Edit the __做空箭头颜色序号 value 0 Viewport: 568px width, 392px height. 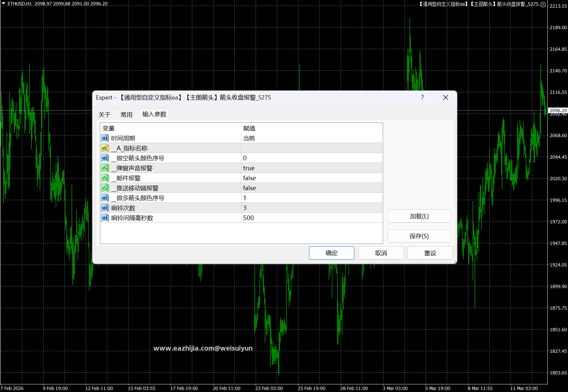click(312, 158)
